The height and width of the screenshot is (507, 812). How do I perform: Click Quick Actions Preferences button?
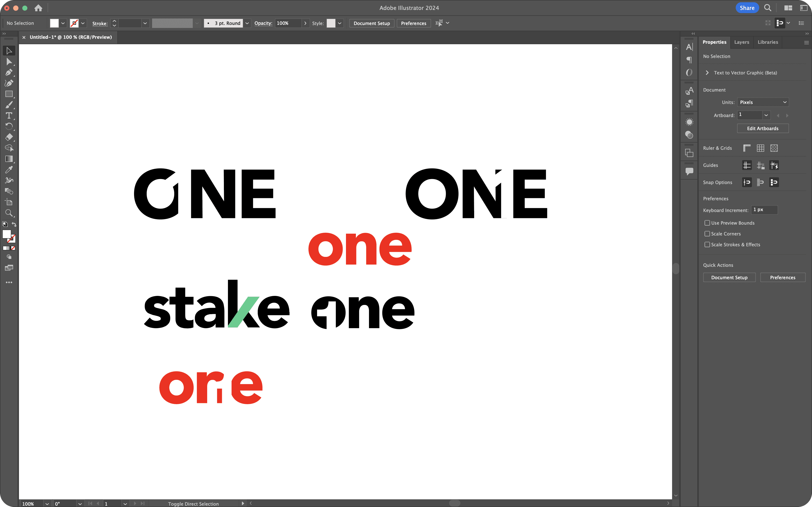782,277
